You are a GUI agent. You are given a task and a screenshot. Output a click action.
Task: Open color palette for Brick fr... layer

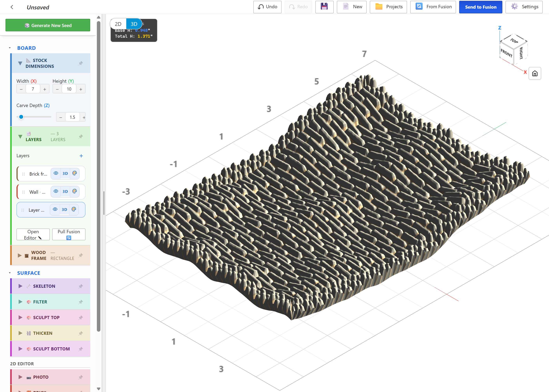coord(75,173)
